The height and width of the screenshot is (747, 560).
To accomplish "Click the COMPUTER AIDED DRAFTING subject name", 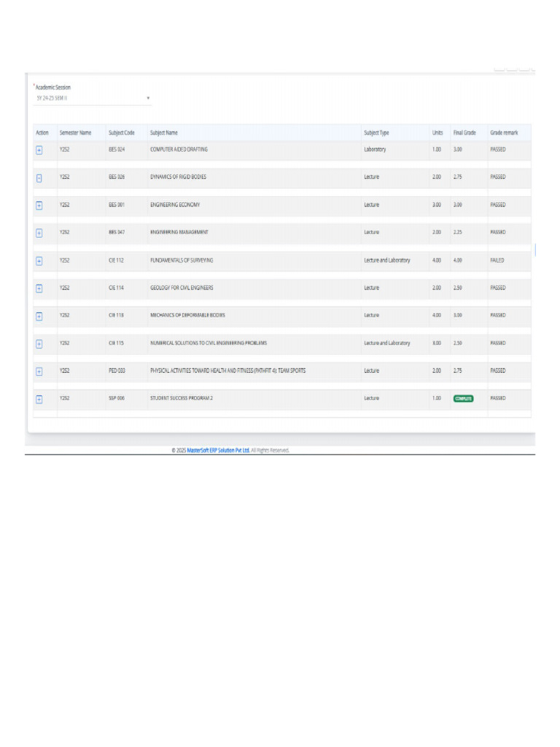I will (179, 150).
